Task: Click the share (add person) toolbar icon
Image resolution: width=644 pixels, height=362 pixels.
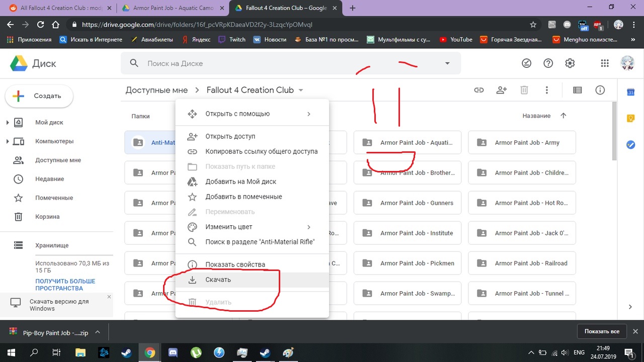Action: pyautogui.click(x=502, y=90)
